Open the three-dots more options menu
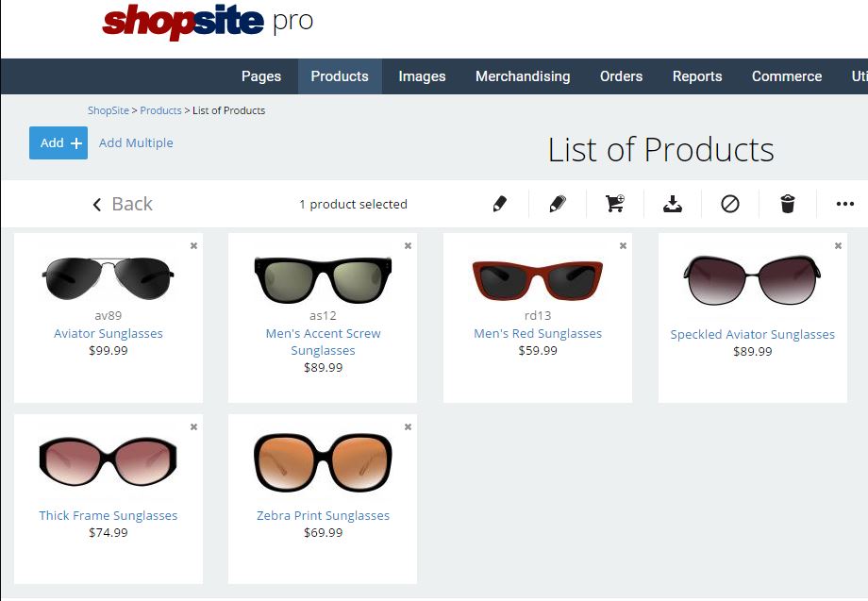Screen dimensions: 868x601 coord(845,204)
